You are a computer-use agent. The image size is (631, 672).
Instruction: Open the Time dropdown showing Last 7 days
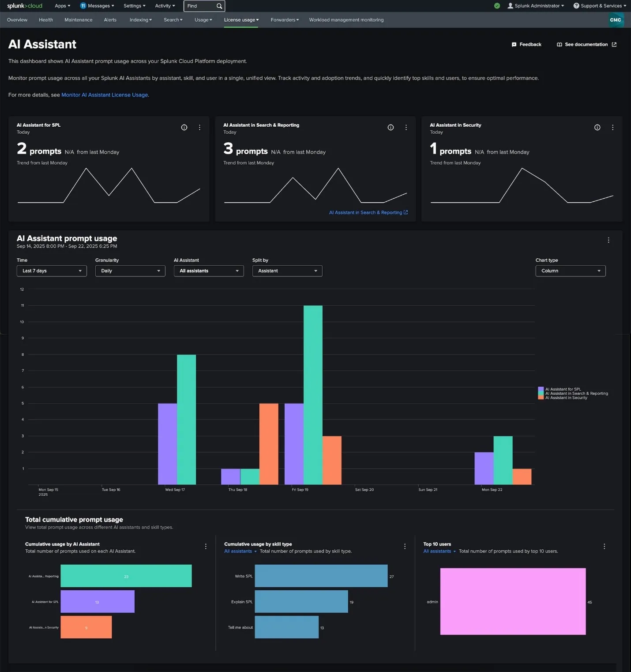click(51, 271)
